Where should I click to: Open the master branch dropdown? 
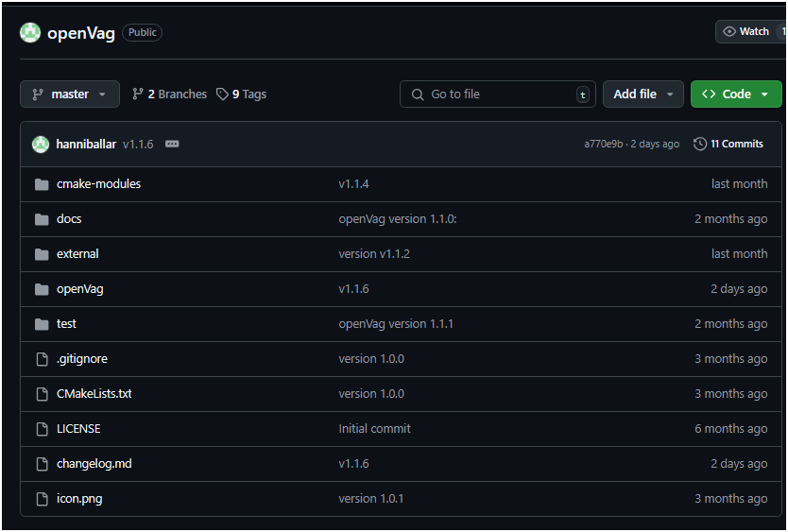coord(70,94)
